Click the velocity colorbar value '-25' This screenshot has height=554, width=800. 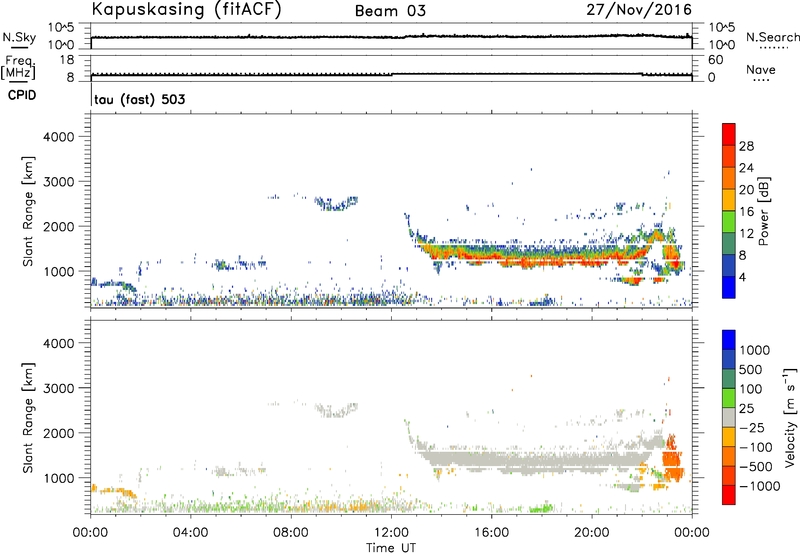tap(752, 427)
